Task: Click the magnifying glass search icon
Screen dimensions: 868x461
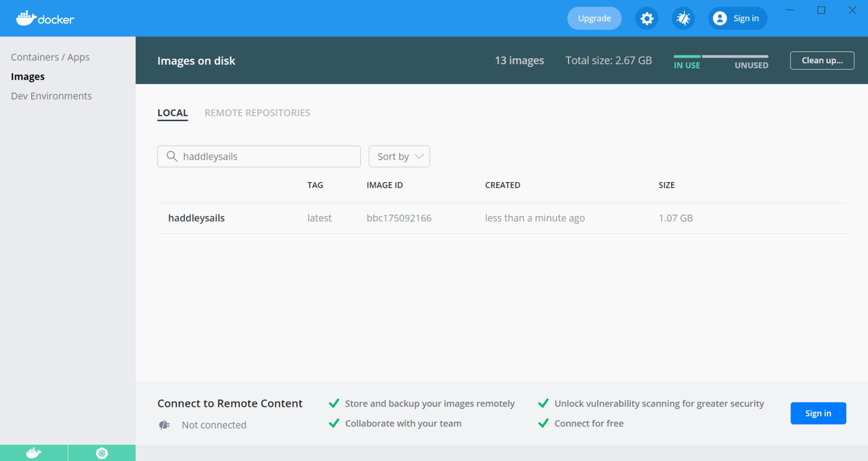Action: coord(172,157)
